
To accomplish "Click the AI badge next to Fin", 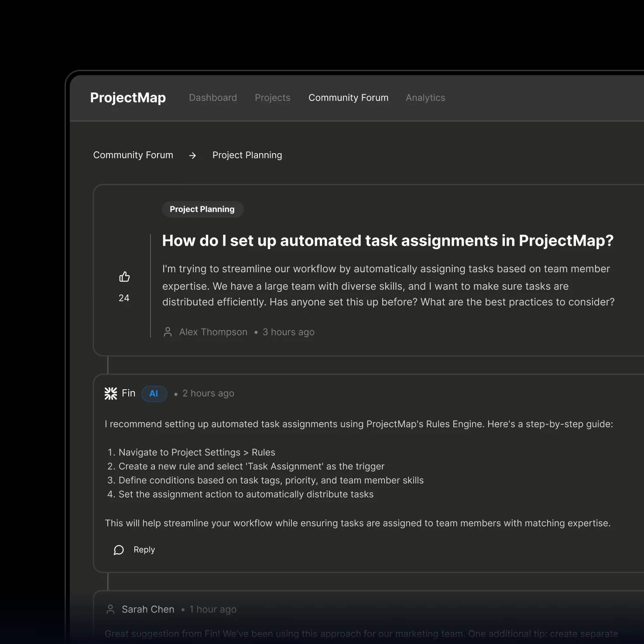I will [x=154, y=394].
